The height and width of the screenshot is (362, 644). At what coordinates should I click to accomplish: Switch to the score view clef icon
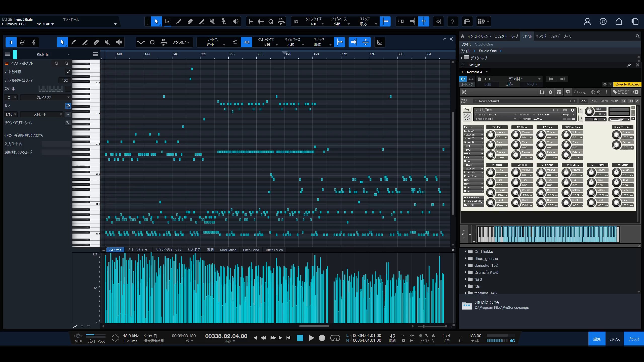coord(34,42)
